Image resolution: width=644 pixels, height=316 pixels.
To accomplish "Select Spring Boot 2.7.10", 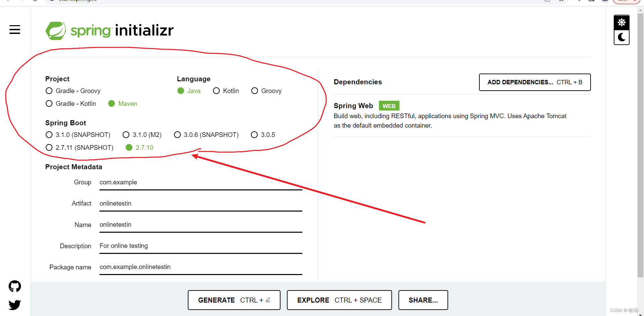I will point(139,148).
